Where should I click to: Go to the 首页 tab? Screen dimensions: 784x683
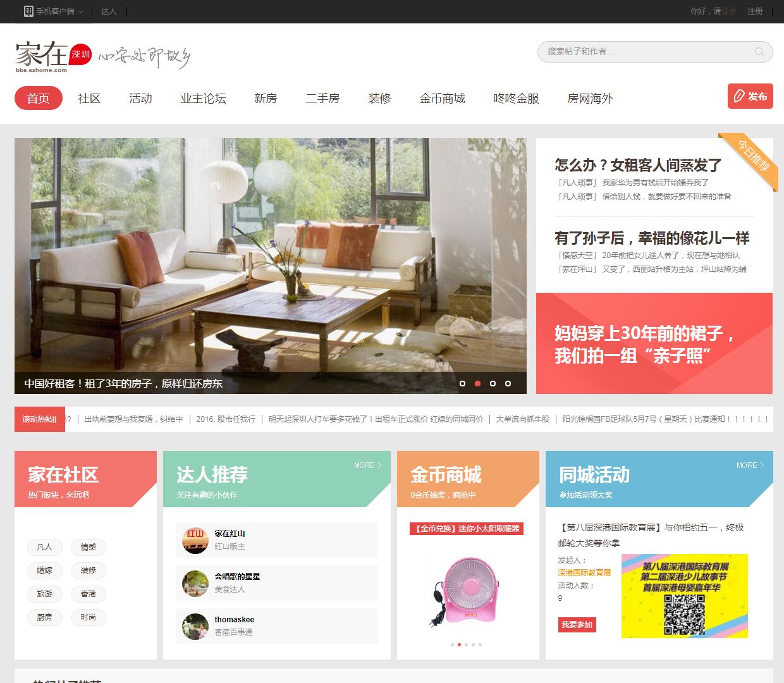39,98
